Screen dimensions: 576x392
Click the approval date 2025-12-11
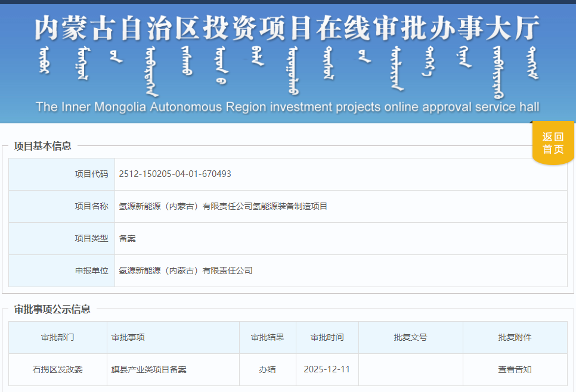pyautogui.click(x=328, y=369)
